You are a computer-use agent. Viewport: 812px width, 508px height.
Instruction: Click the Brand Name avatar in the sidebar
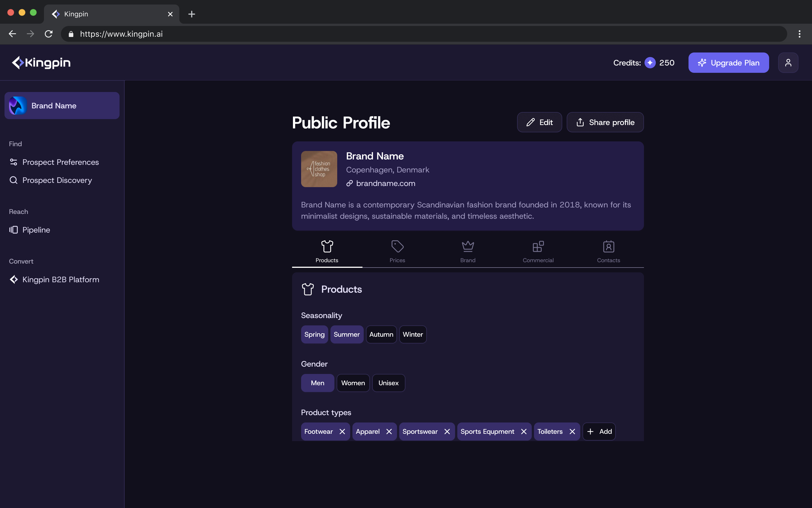(18, 106)
